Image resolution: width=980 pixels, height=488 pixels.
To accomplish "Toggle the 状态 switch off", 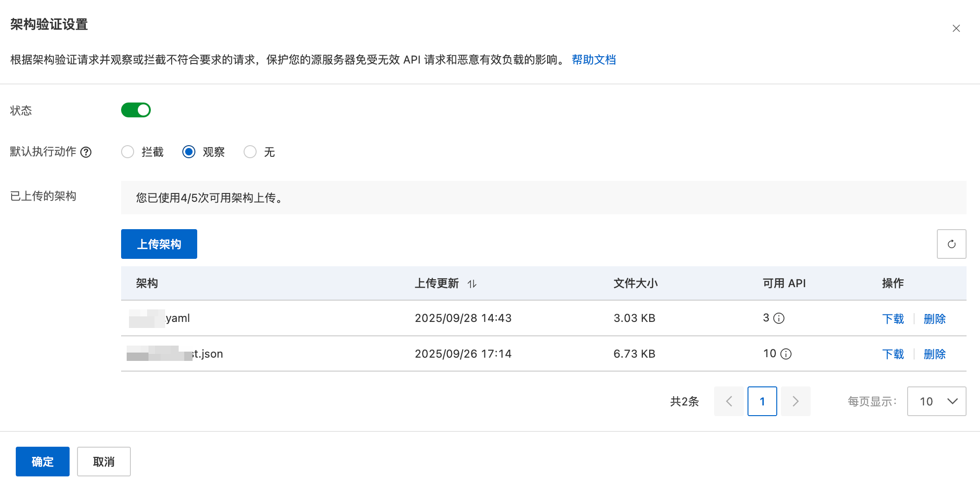I will click(x=136, y=110).
